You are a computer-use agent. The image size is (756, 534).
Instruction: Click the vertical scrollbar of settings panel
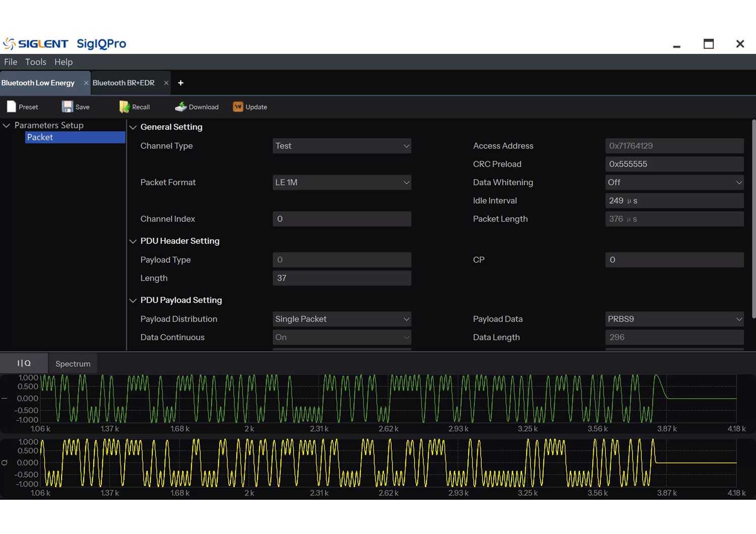pos(753,219)
